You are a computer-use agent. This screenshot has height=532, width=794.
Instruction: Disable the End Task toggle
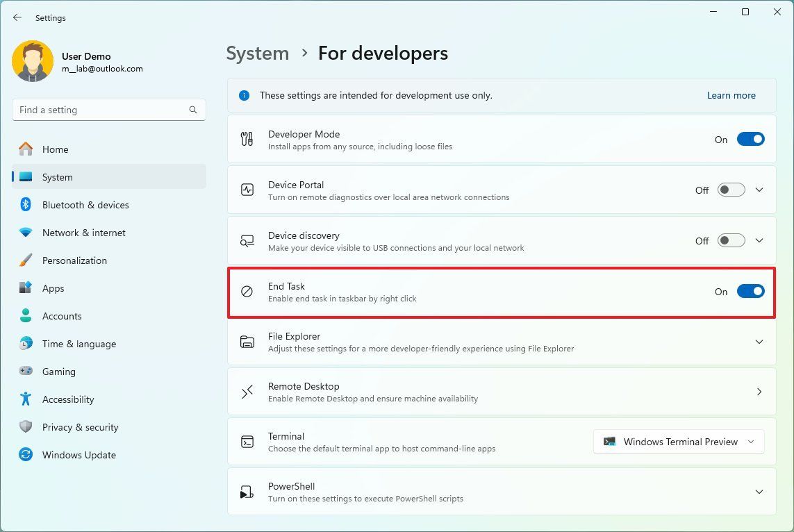[x=751, y=291]
